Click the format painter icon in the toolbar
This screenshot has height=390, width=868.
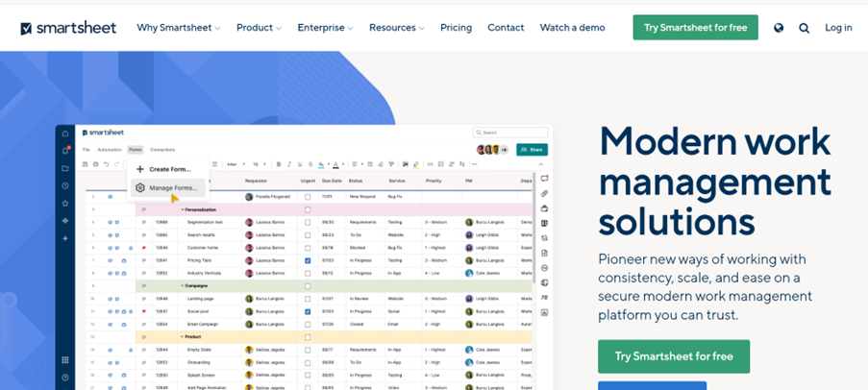391,164
